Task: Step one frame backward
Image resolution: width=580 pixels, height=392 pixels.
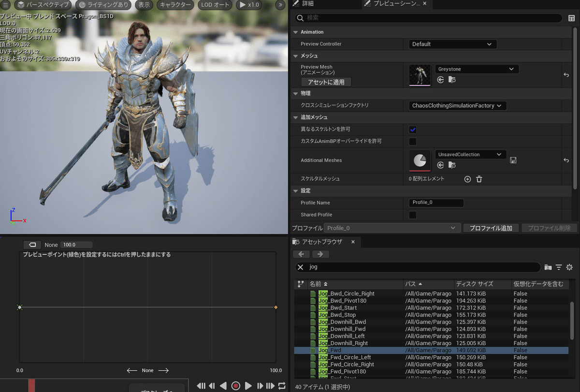Action: [212, 386]
